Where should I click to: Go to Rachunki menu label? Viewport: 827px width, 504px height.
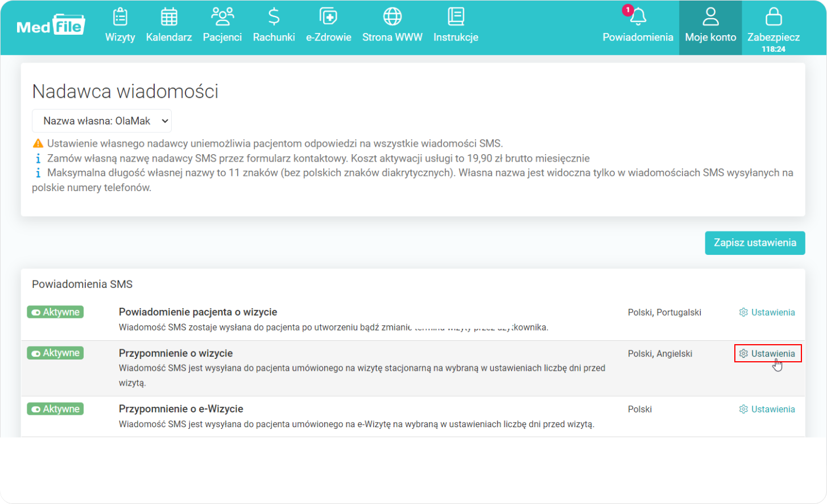[x=274, y=37]
